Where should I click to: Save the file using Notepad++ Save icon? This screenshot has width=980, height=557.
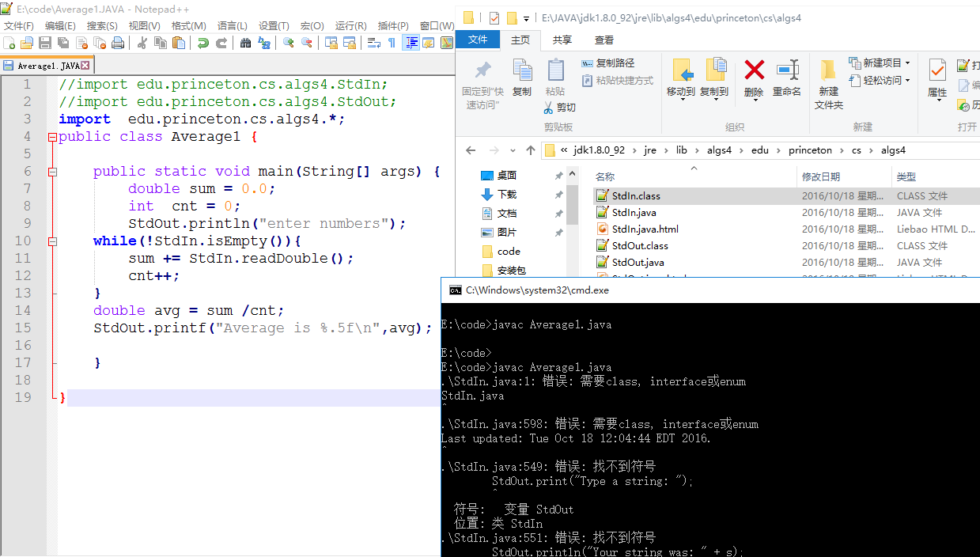point(45,43)
